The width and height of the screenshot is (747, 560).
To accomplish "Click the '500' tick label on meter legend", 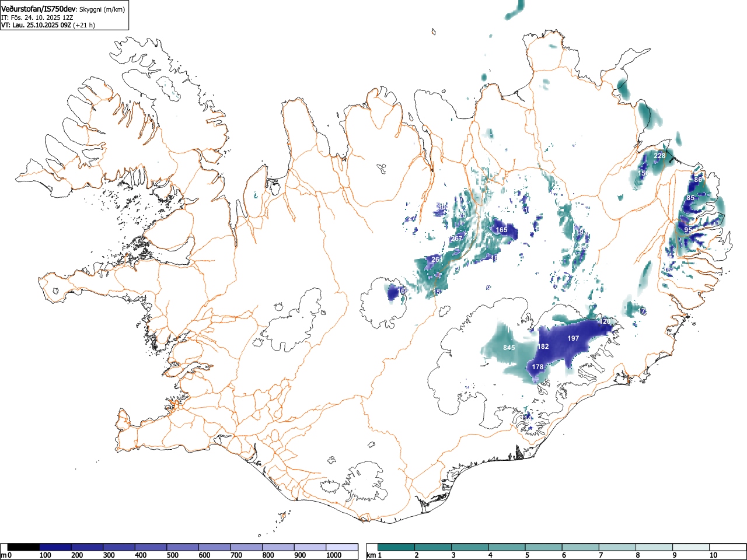I will tap(172, 555).
